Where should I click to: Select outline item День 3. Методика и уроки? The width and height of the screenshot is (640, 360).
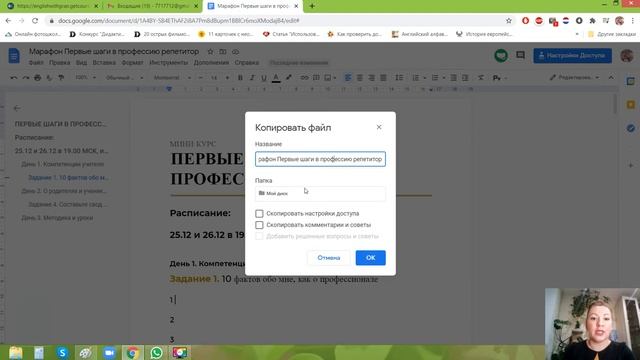coord(57,218)
